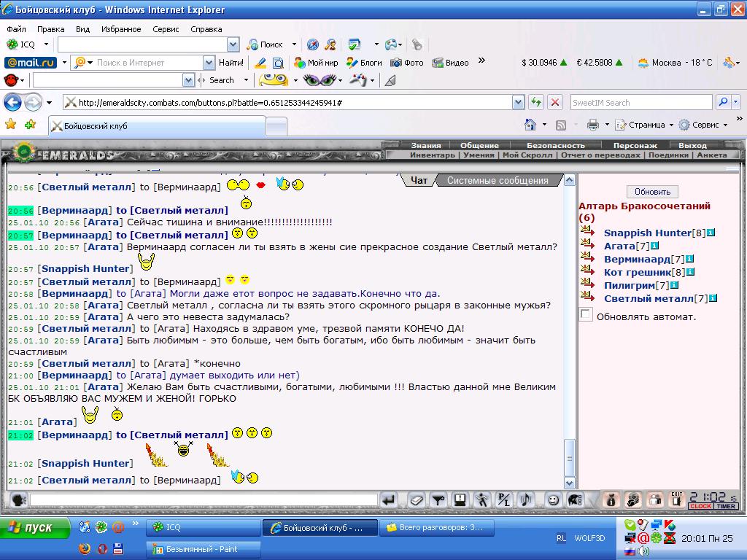Expand the Mail.ru search field dropdown
Image resolution: width=747 pixels, height=560 pixels.
pos(209,63)
